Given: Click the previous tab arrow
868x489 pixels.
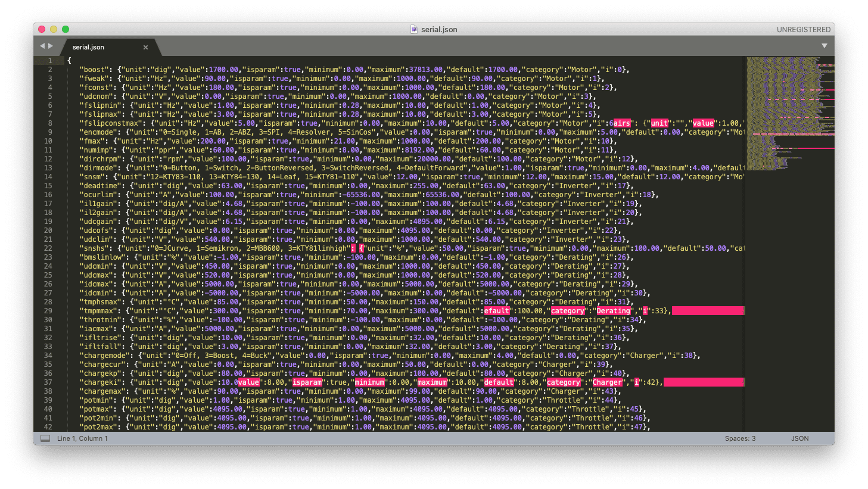Looking at the screenshot, I should pyautogui.click(x=42, y=46).
